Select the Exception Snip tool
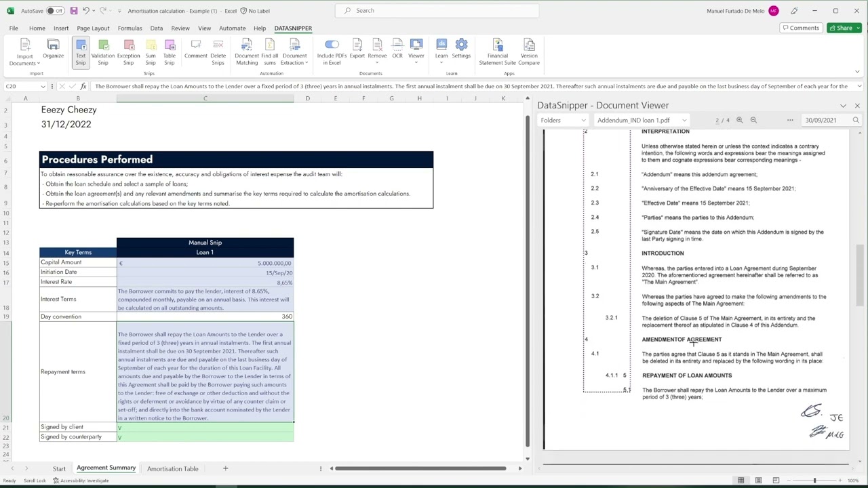The width and height of the screenshot is (868, 488). pyautogui.click(x=128, y=52)
